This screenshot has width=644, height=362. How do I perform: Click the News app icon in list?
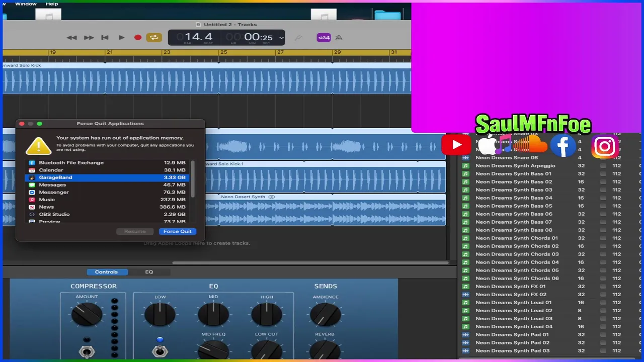(32, 207)
